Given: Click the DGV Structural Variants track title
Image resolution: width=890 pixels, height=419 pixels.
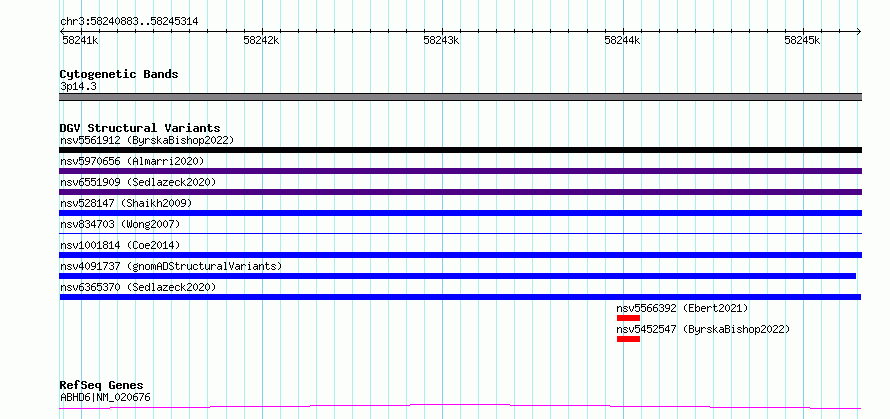Looking at the screenshot, I should point(140,128).
